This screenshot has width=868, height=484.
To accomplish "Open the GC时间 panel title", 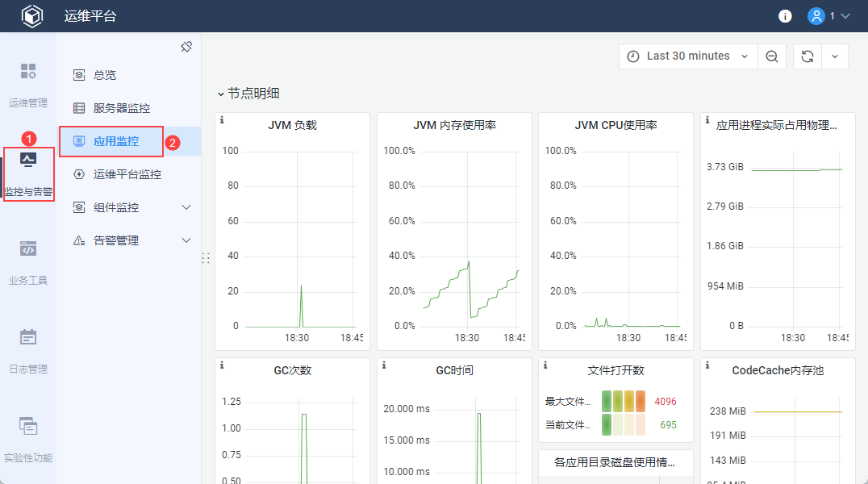I will tap(454, 370).
